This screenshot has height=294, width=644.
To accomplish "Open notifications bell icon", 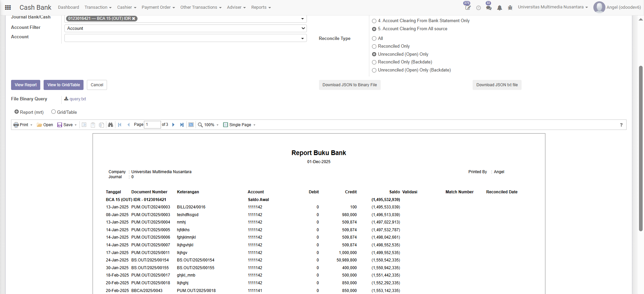I will click(499, 8).
